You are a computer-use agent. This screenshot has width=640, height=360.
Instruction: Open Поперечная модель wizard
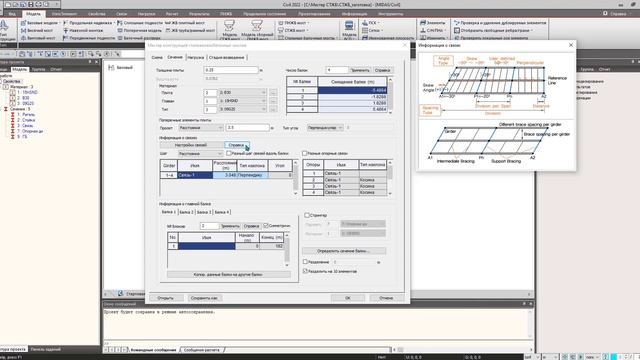pos(140,30)
